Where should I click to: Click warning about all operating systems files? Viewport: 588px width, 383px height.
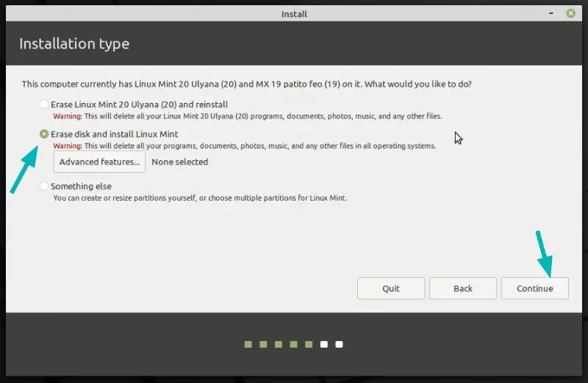click(x=245, y=146)
